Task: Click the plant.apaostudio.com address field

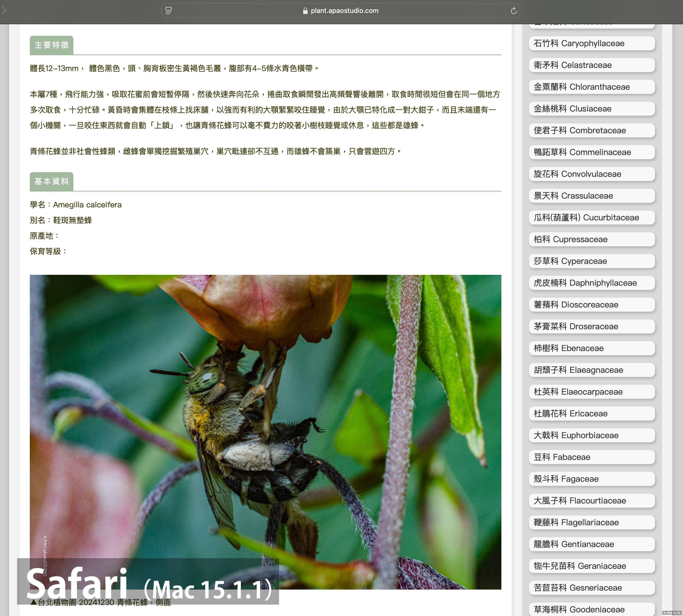Action: point(344,11)
